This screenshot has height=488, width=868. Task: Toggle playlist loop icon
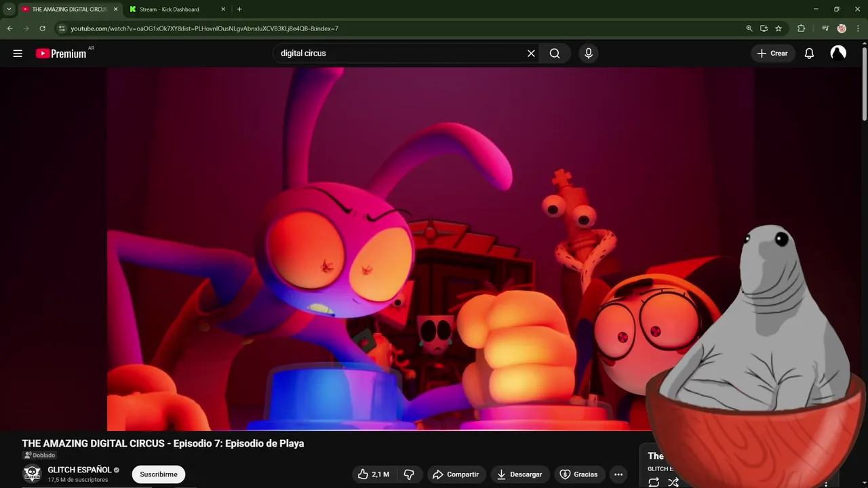pyautogui.click(x=654, y=483)
